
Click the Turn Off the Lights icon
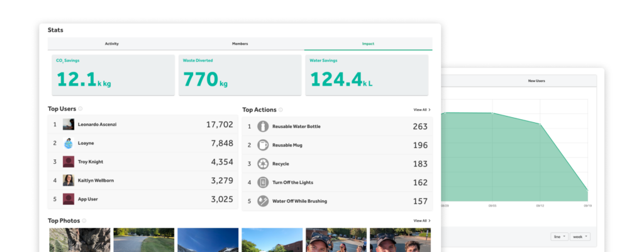tap(263, 183)
